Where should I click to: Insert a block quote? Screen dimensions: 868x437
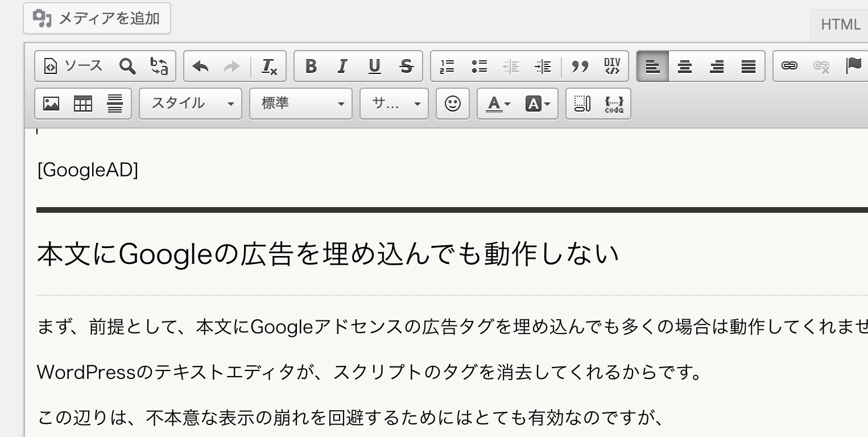point(580,66)
